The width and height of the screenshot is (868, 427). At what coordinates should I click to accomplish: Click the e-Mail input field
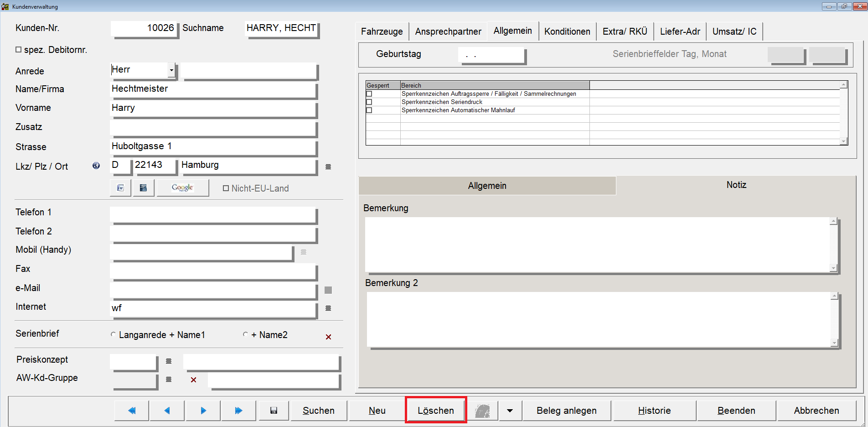click(x=213, y=290)
